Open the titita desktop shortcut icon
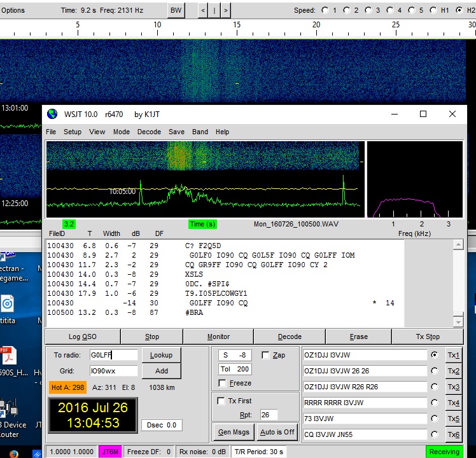Viewport: 476px width, 458px height. 7,303
